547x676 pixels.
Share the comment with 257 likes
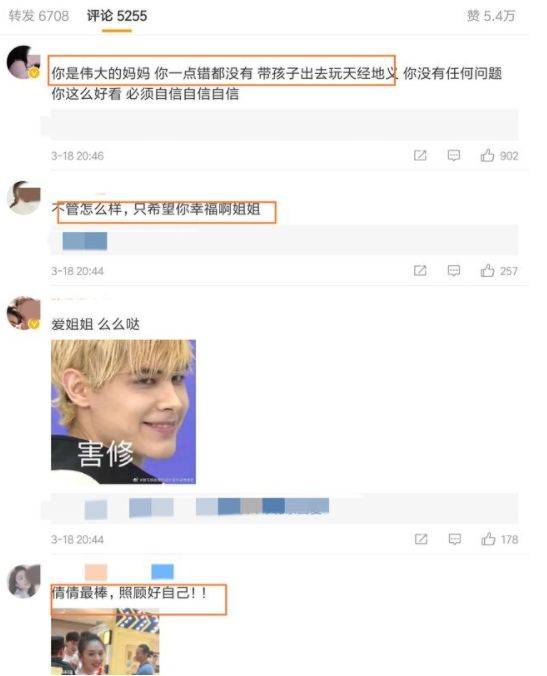(x=420, y=270)
